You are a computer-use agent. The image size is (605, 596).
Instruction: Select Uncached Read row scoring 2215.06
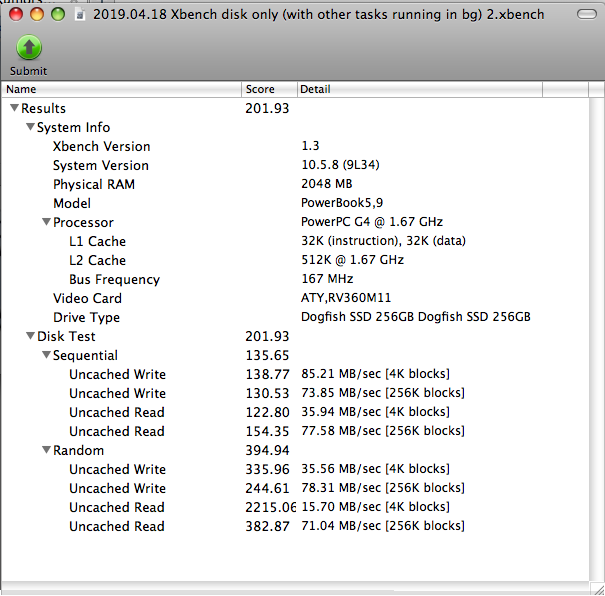(295, 507)
